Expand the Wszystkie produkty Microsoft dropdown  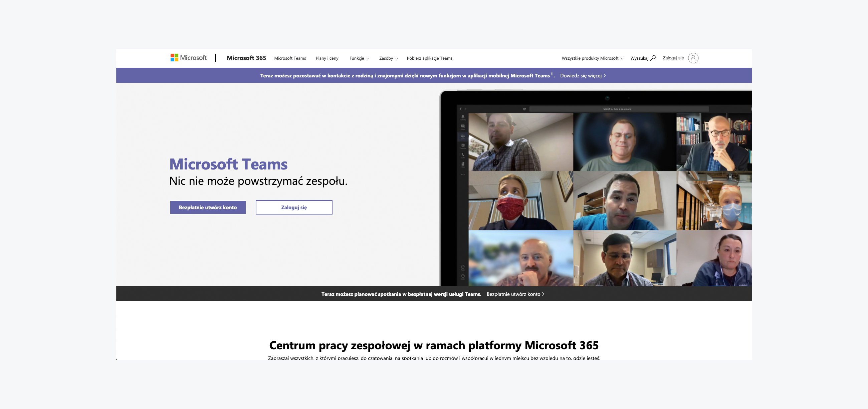592,58
